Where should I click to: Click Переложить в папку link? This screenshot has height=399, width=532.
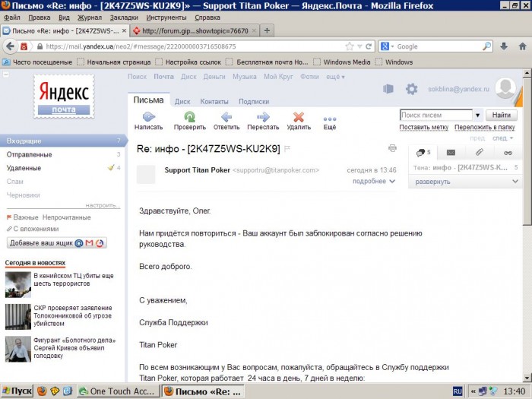pyautogui.click(x=485, y=127)
